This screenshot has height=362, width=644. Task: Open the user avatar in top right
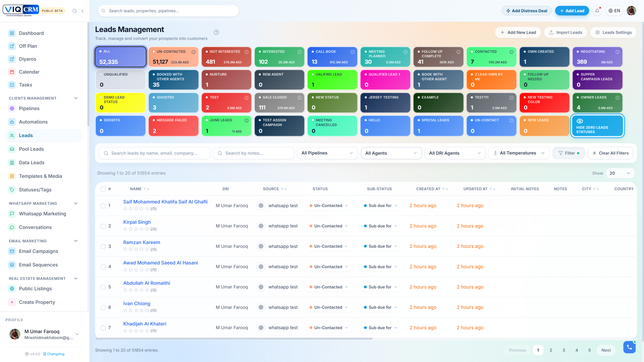(631, 11)
